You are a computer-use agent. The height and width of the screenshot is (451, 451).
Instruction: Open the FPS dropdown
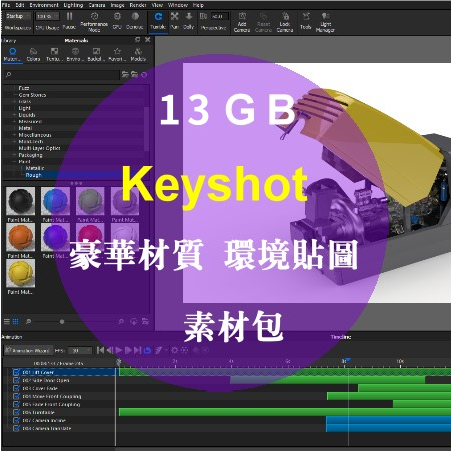(x=79, y=351)
